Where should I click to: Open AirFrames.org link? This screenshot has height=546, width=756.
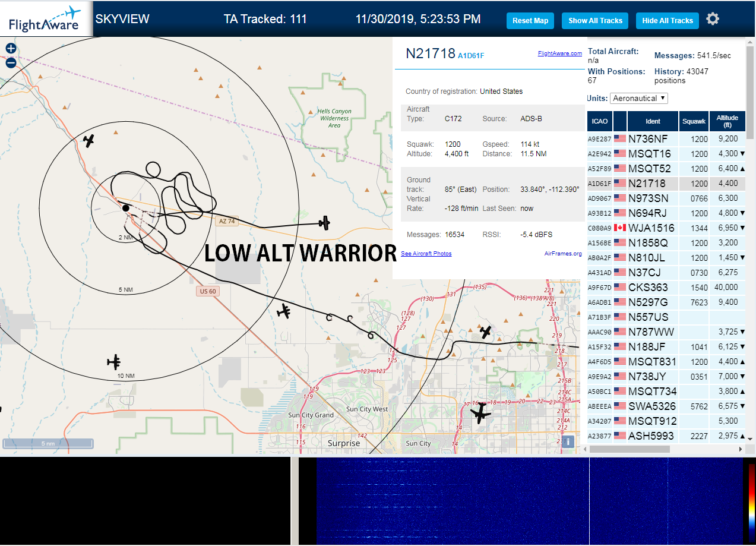pyautogui.click(x=563, y=254)
